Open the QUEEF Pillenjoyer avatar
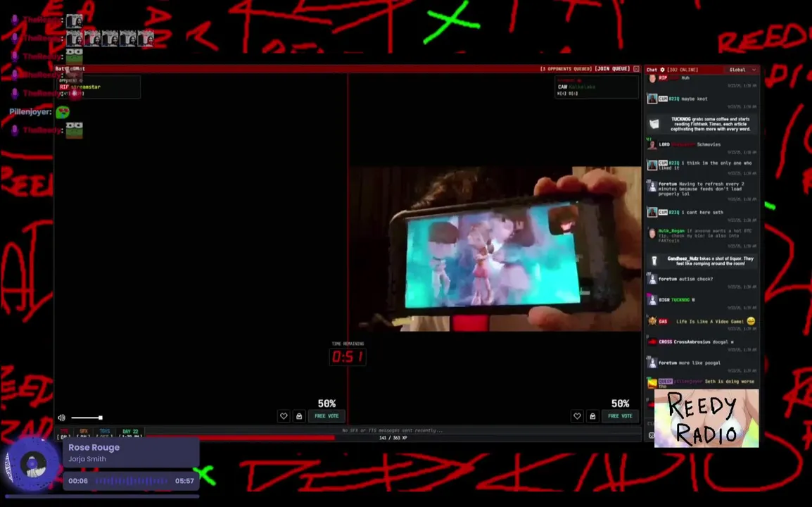Screen dimensions: 812x507 click(x=652, y=384)
